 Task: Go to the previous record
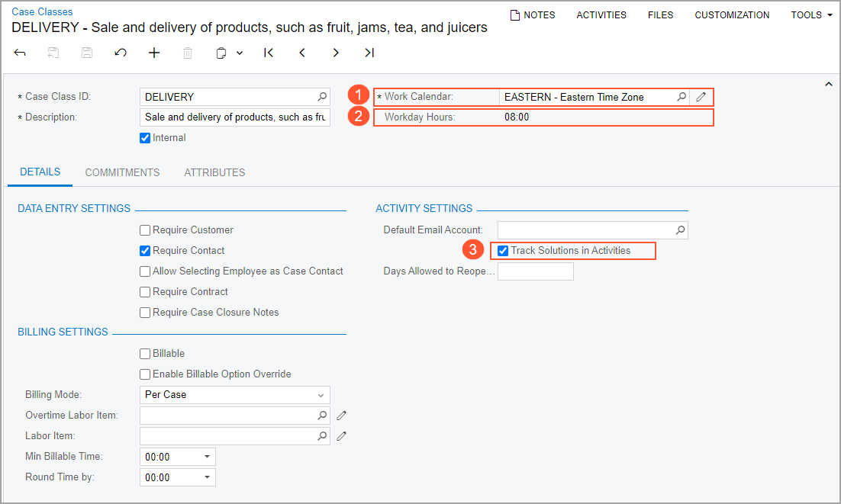click(x=302, y=53)
